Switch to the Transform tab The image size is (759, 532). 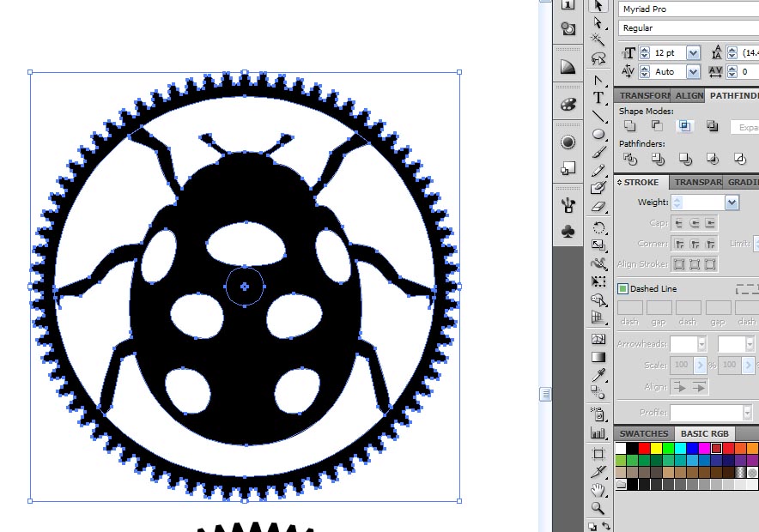pyautogui.click(x=643, y=96)
